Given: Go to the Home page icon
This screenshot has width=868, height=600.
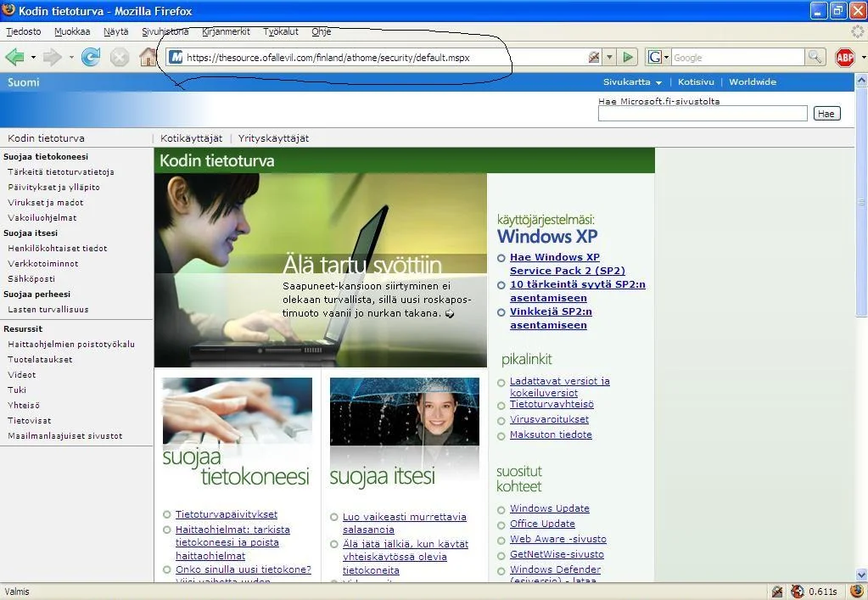Looking at the screenshot, I should (x=148, y=57).
